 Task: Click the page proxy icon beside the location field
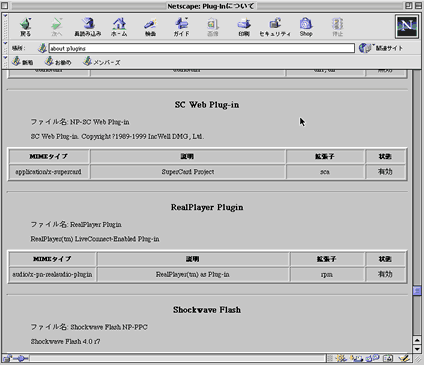tap(42, 48)
